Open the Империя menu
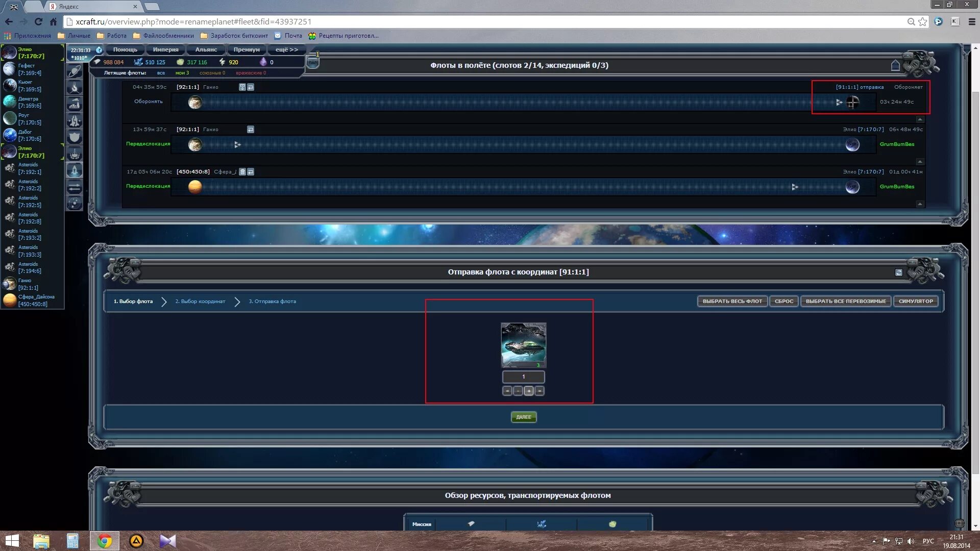Screen dimensions: 980x551 pyautogui.click(x=165, y=49)
